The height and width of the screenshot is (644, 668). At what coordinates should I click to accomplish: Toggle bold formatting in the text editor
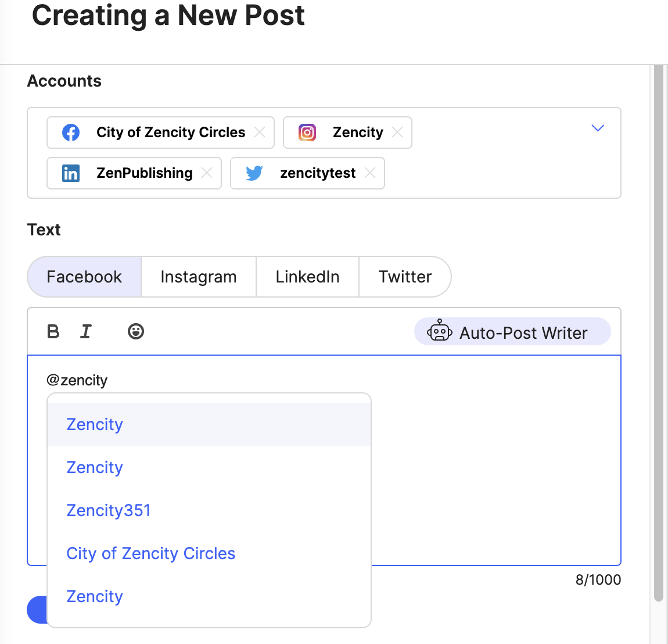[53, 331]
